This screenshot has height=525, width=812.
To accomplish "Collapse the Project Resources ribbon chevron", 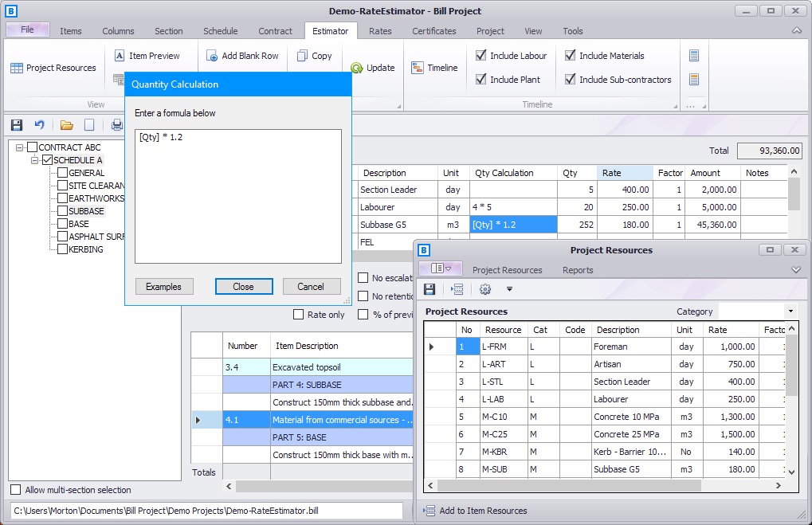I will point(797,270).
